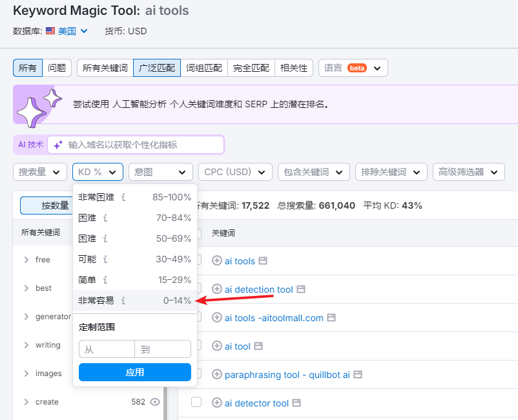Add 'ai tools' keyword via plus icon
The image size is (518, 420).
[x=217, y=261]
